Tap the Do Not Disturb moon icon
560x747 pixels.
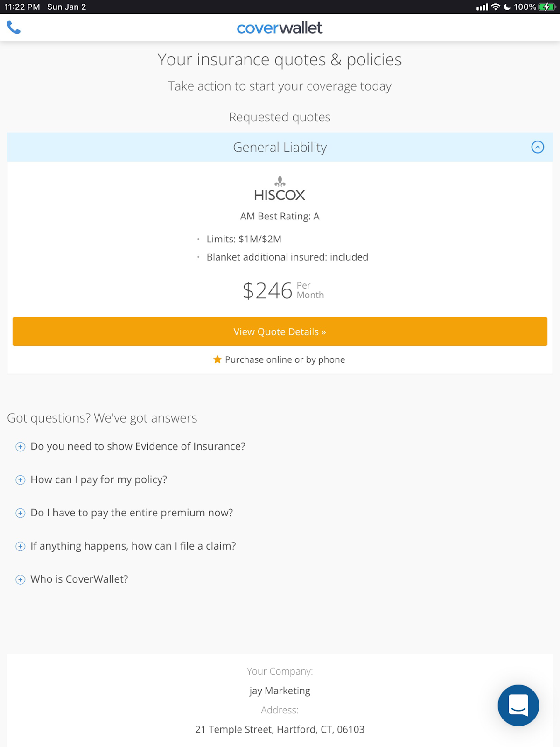click(507, 7)
